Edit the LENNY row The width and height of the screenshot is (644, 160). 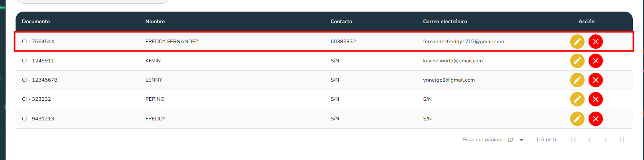click(577, 80)
